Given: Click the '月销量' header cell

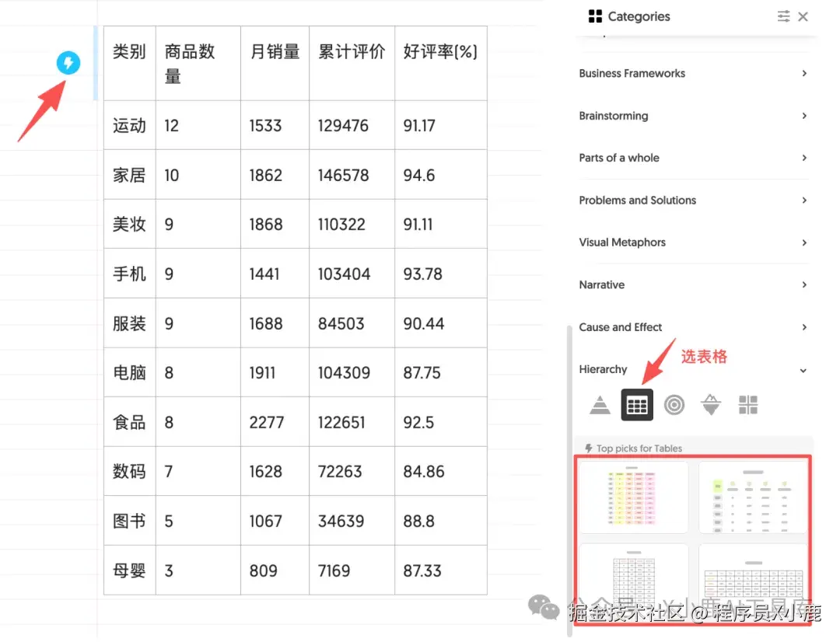Looking at the screenshot, I should tap(275, 63).
